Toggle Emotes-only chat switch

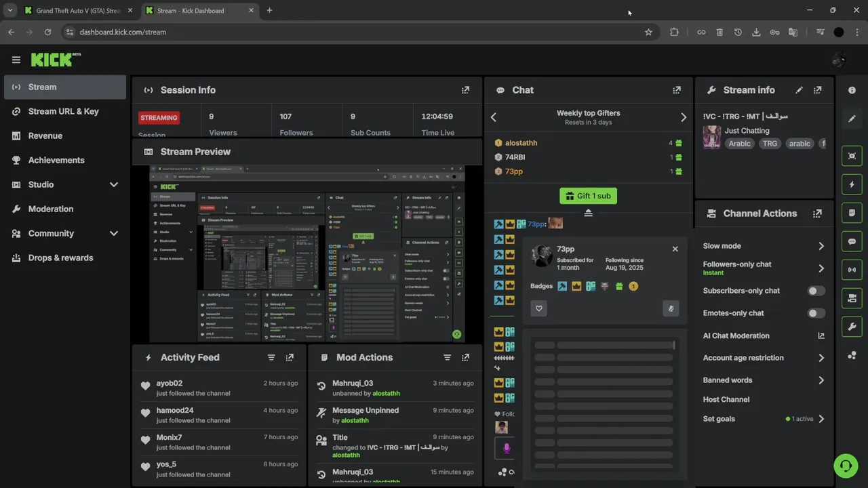tap(816, 313)
